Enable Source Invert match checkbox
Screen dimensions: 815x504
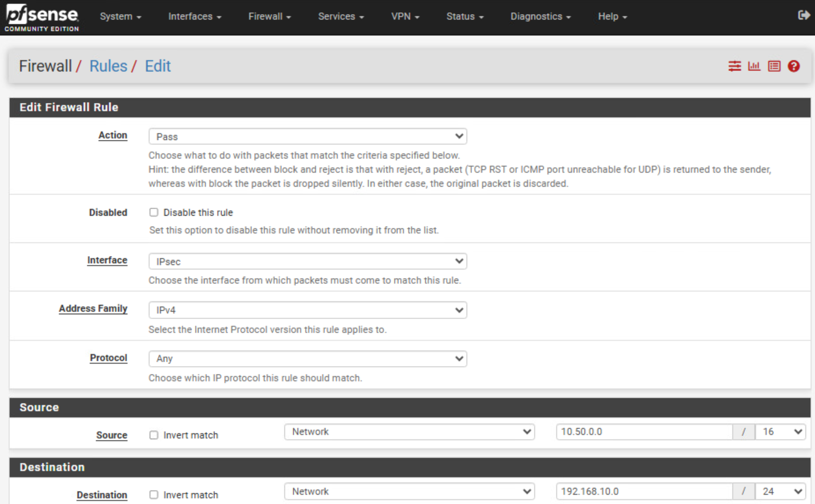(154, 435)
